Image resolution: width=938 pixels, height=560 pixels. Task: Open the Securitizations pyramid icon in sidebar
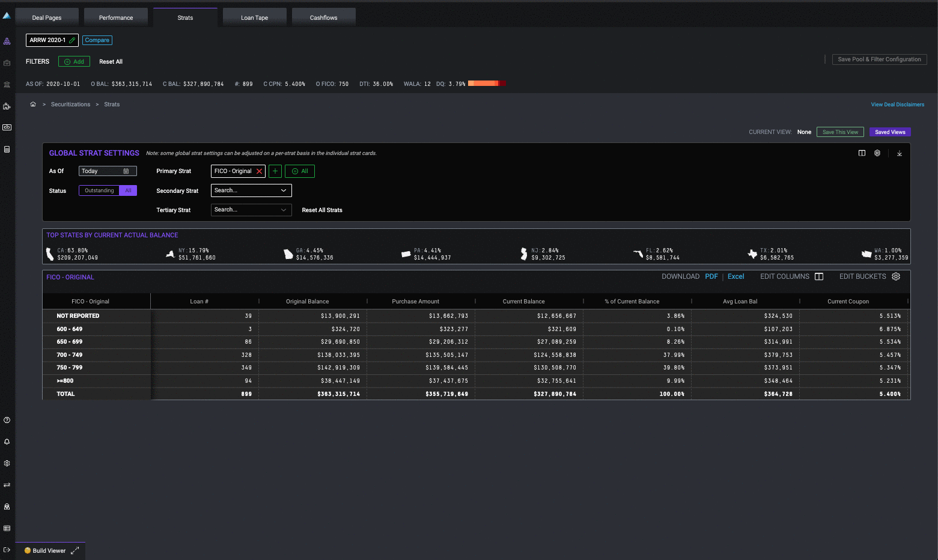pos(7,41)
